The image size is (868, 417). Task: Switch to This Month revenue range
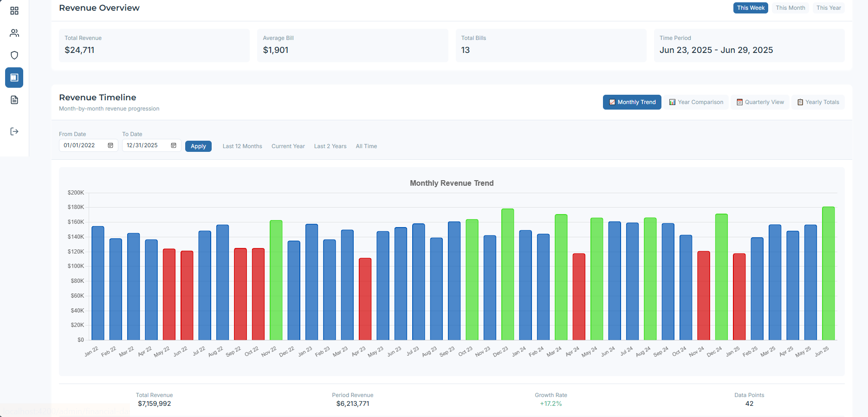[x=790, y=8]
